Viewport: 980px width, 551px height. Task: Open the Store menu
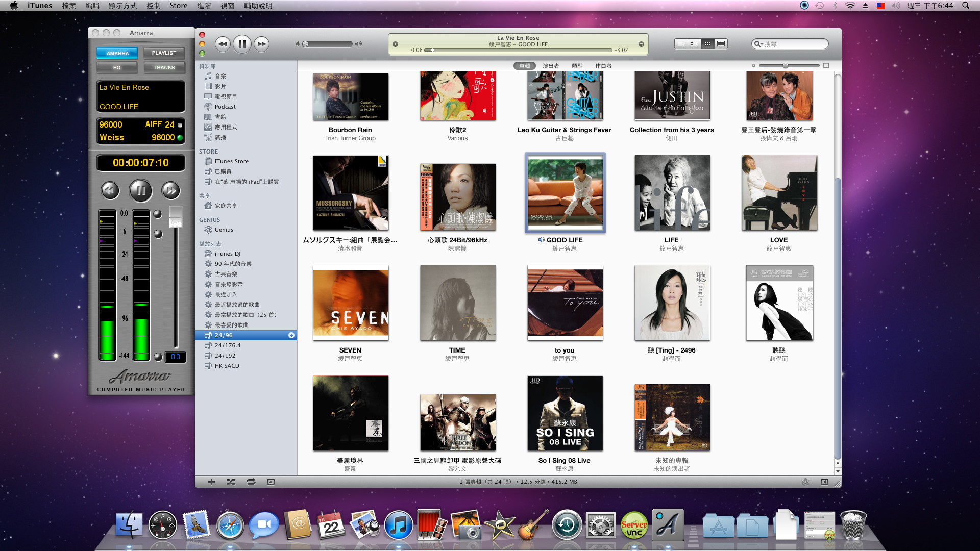click(x=179, y=6)
